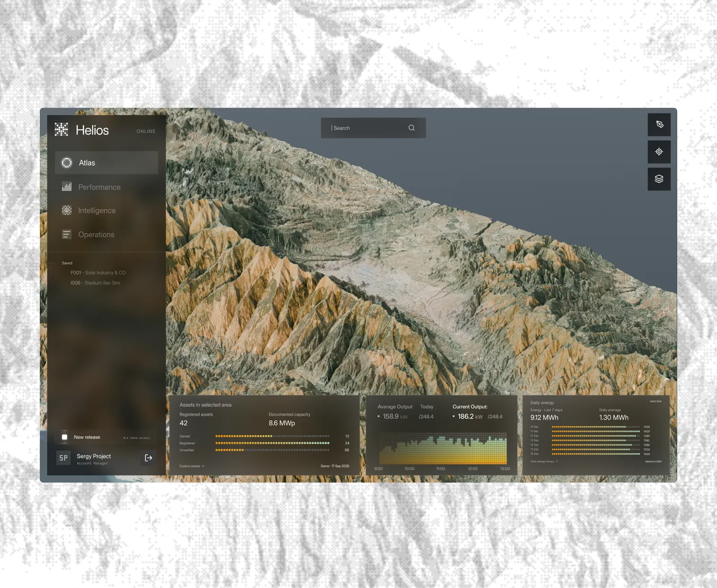Click the ONLINE status label
Viewport: 717px width, 588px height.
coord(146,132)
